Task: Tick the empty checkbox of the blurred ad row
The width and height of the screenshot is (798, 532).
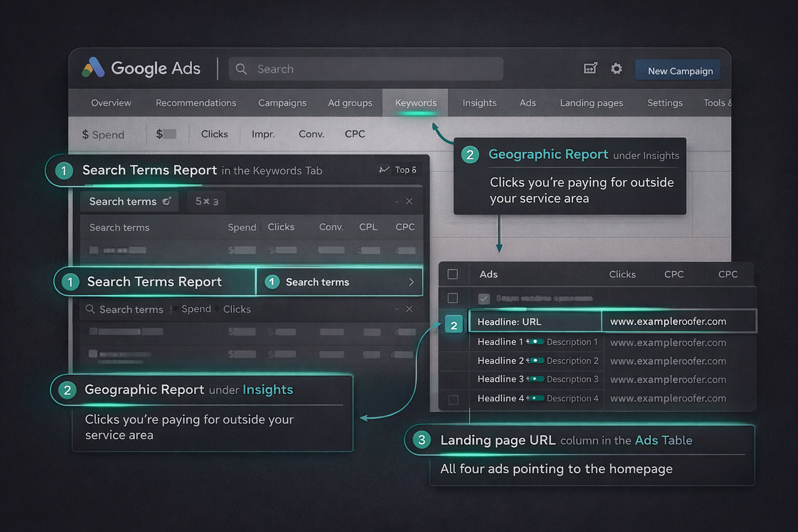Action: (x=453, y=298)
